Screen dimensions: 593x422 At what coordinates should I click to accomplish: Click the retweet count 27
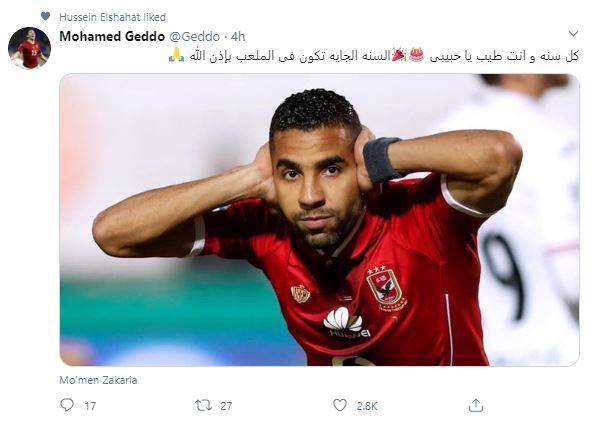point(226,406)
